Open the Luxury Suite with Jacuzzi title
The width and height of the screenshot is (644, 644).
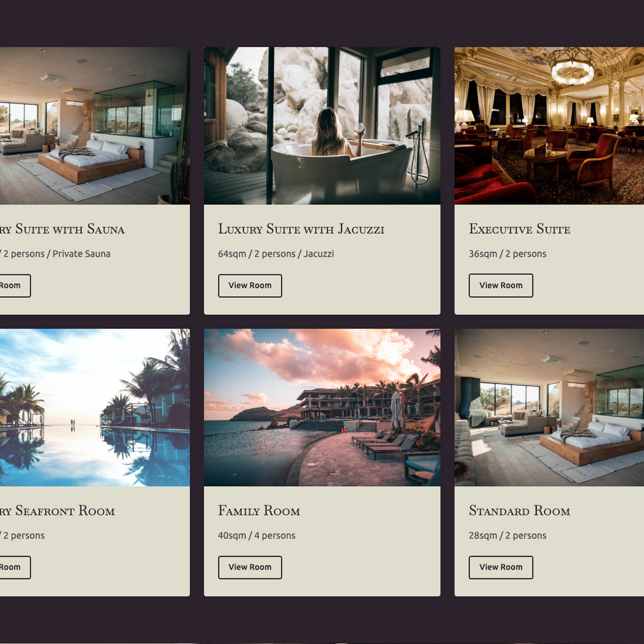tap(301, 229)
